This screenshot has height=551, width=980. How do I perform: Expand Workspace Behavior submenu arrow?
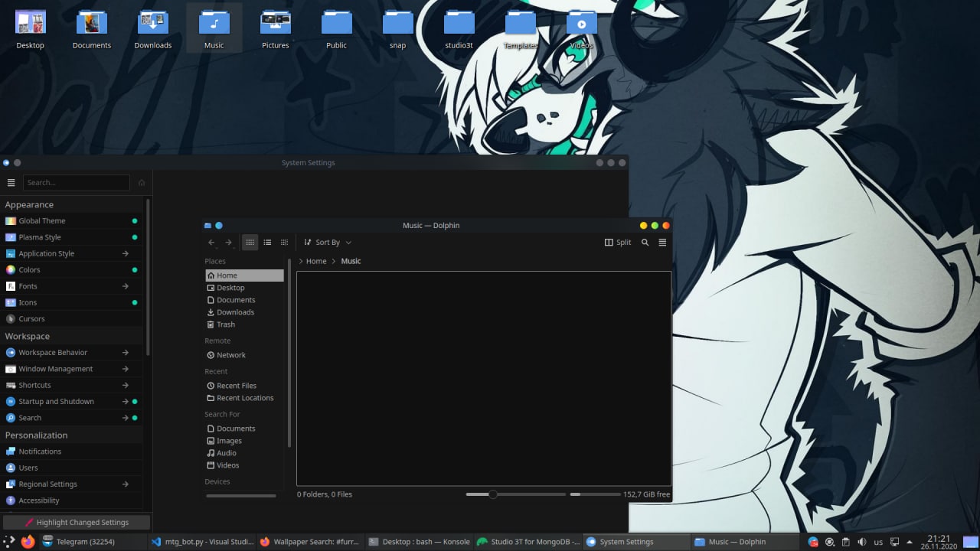tap(126, 353)
